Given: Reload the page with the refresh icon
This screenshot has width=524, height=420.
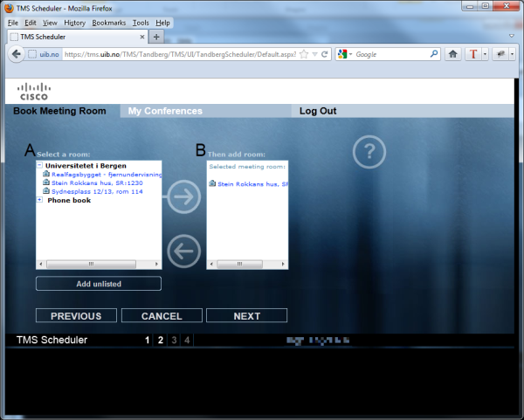Looking at the screenshot, I should click(x=325, y=54).
